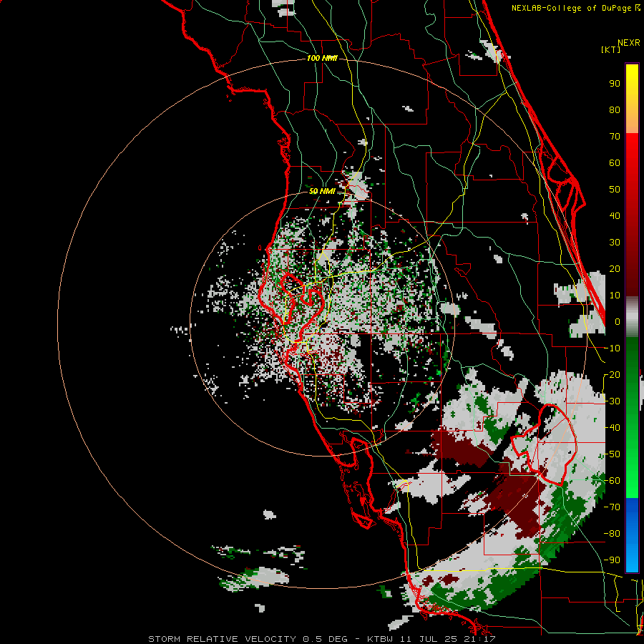This screenshot has width=644, height=644.
Task: Click the positive 40 scale value
Action: [615, 216]
